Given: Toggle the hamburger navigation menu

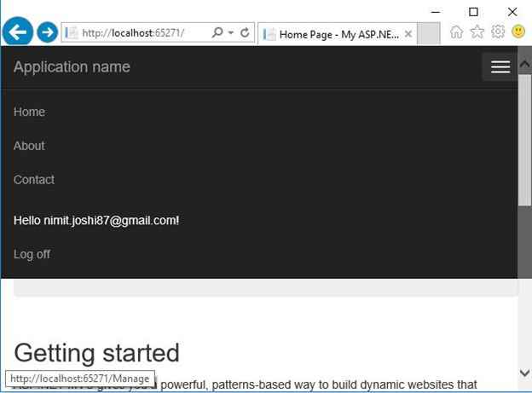Looking at the screenshot, I should tap(500, 66).
